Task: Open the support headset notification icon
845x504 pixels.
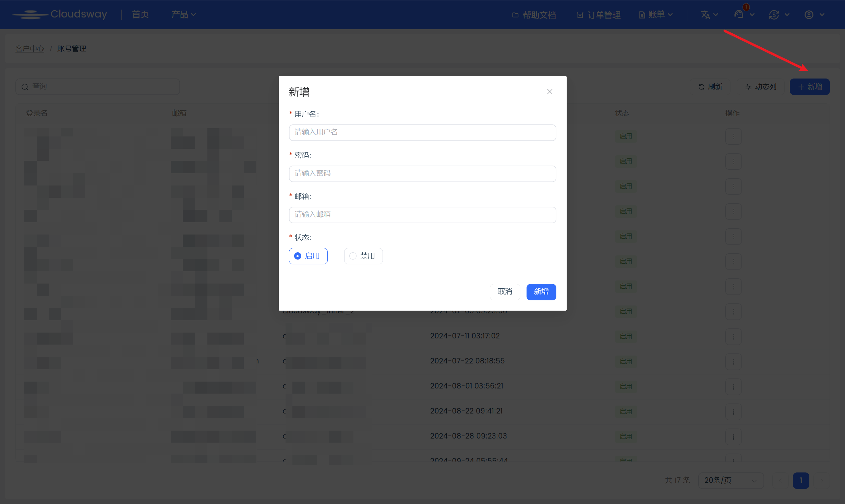Action: [739, 14]
